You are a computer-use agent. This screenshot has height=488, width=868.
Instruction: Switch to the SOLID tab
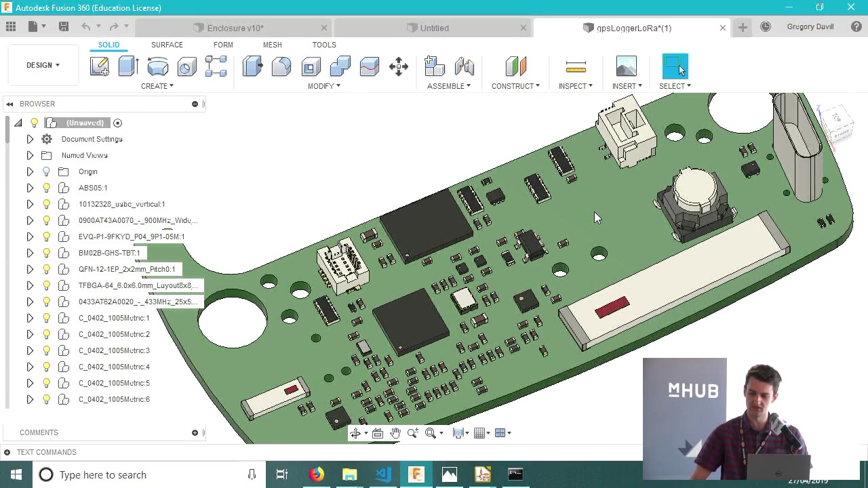108,45
